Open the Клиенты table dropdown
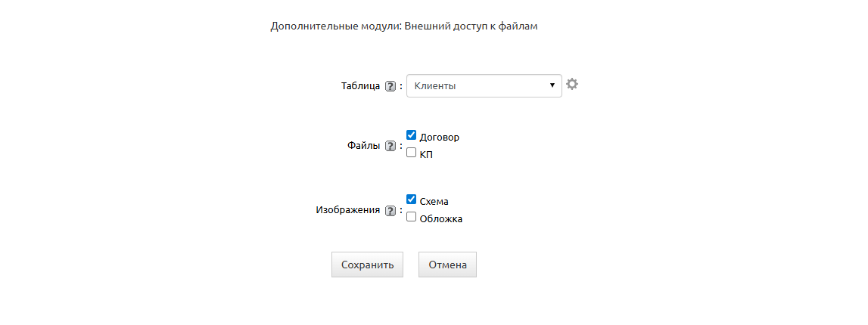Viewport: 868px width, 325px height. coord(477,85)
